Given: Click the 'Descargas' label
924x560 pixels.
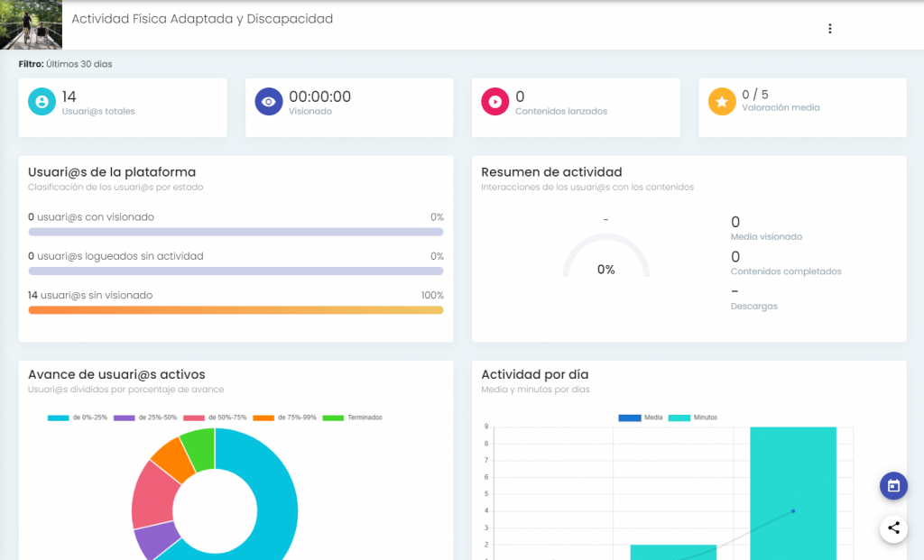Looking at the screenshot, I should [753, 307].
